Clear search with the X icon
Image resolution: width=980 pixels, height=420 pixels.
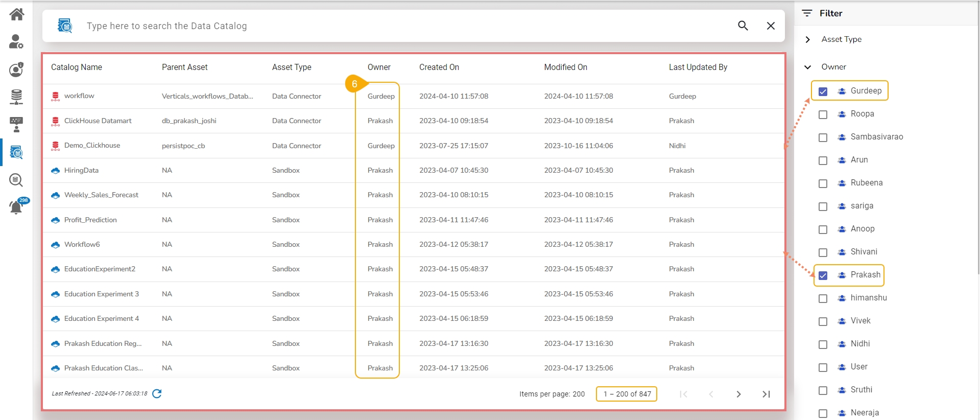tap(771, 26)
